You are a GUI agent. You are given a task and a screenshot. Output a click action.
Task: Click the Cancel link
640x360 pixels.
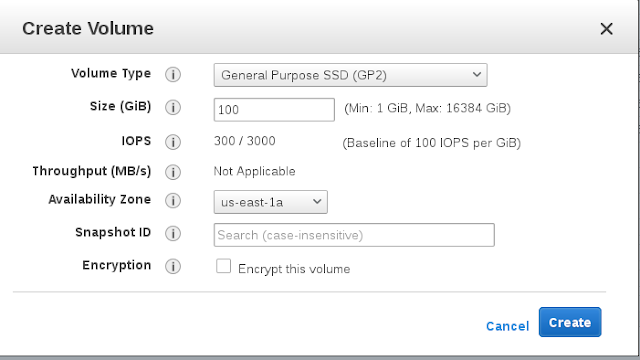[x=507, y=326]
